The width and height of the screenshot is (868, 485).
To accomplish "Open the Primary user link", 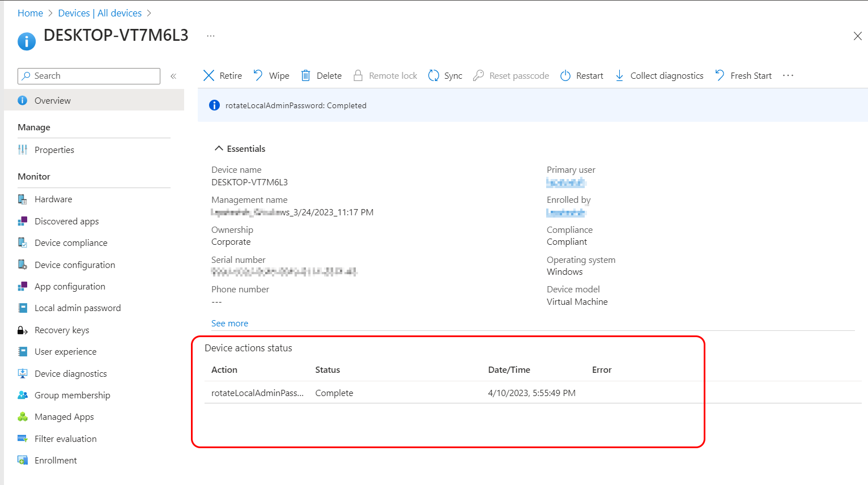I will (565, 182).
